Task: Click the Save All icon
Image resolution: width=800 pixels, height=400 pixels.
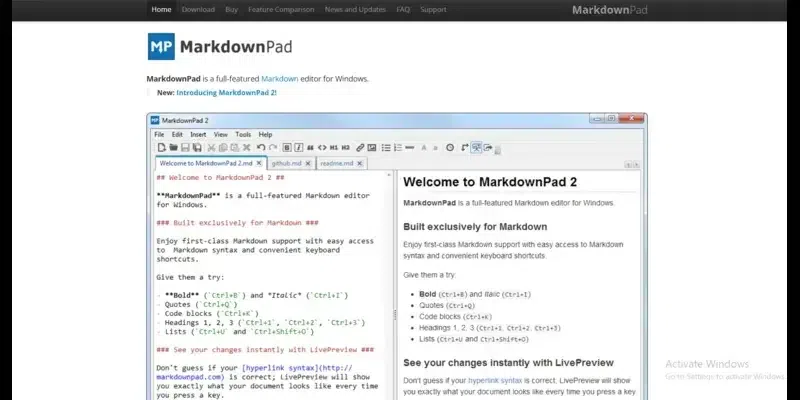Action: point(197,147)
